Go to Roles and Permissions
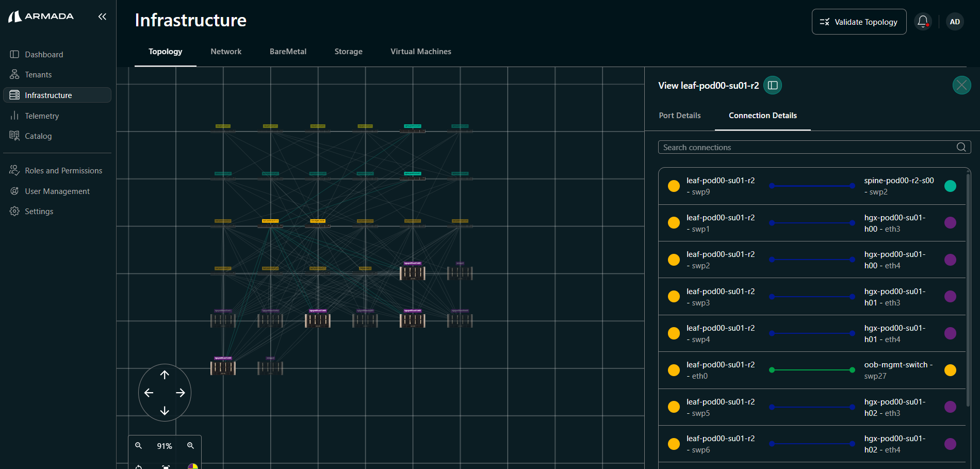 [x=63, y=171]
